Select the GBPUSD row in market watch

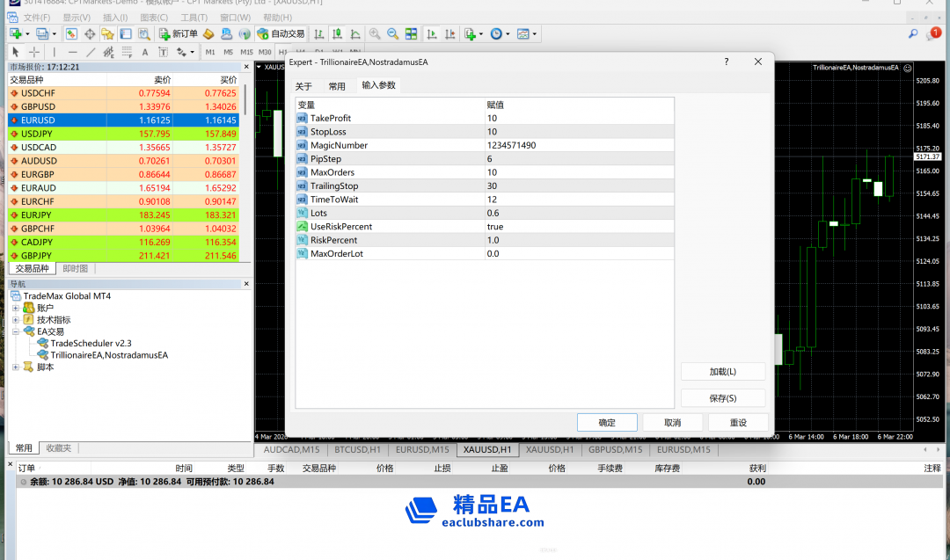point(38,106)
